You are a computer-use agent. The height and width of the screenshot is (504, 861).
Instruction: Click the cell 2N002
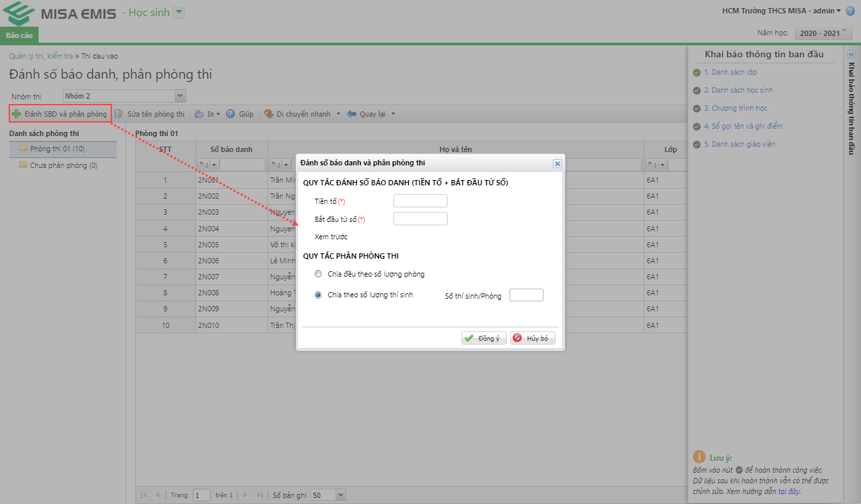(232, 196)
